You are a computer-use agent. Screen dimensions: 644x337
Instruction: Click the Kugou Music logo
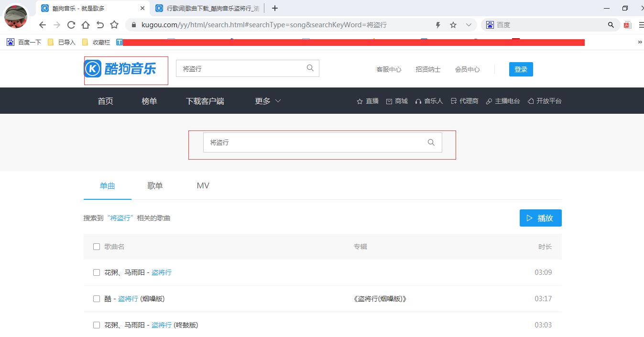(x=125, y=69)
